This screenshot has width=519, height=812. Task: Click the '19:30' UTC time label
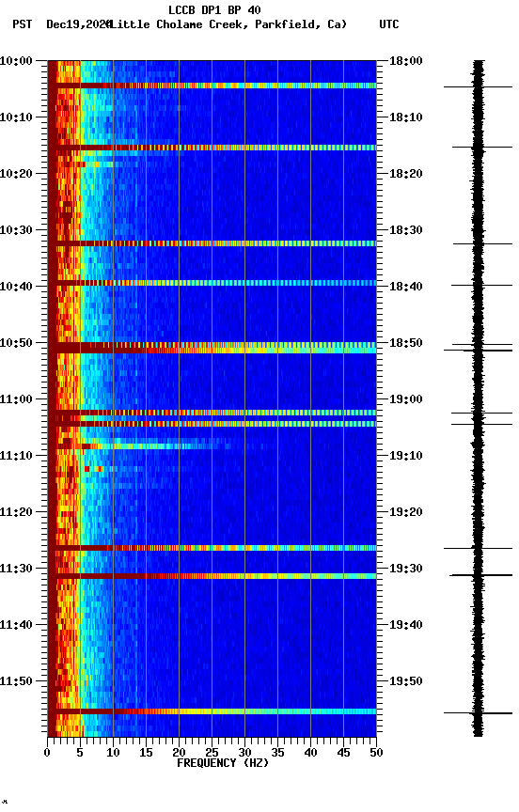(406, 569)
